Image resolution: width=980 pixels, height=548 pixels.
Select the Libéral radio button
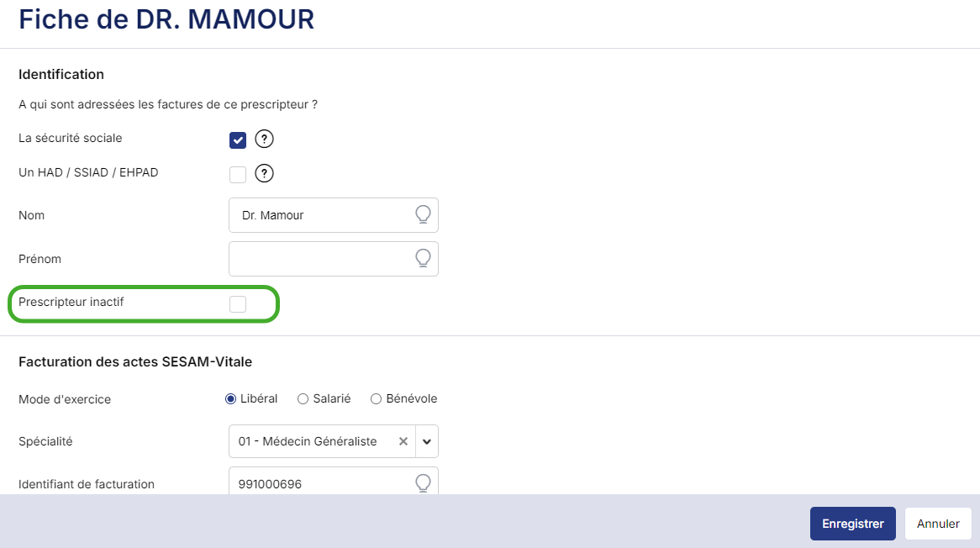point(230,399)
